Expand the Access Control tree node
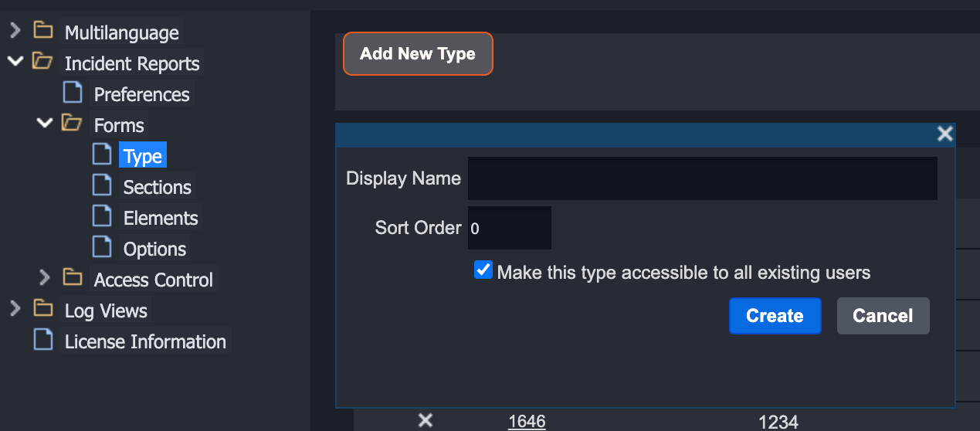Image resolution: width=980 pixels, height=431 pixels. click(x=44, y=277)
